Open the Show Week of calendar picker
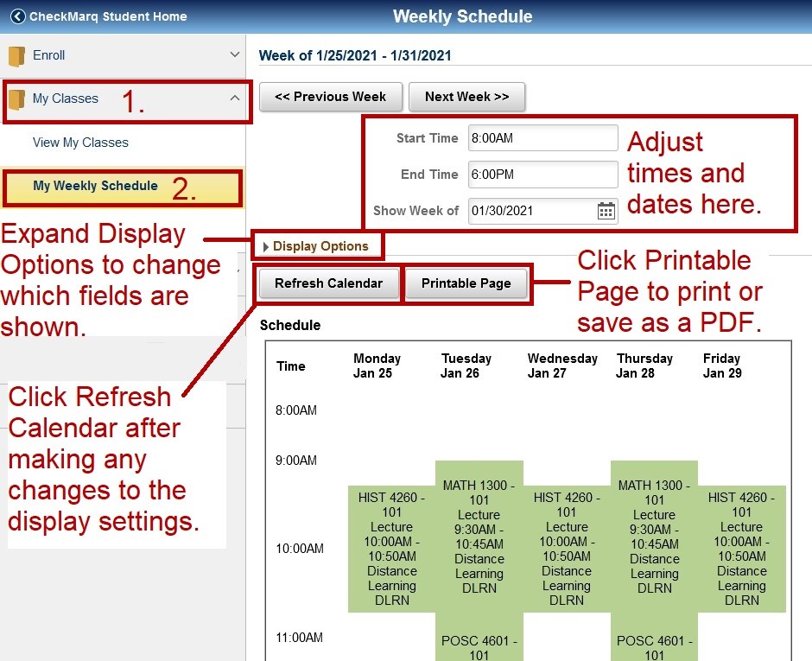Viewport: 812px width, 661px height. (606, 211)
